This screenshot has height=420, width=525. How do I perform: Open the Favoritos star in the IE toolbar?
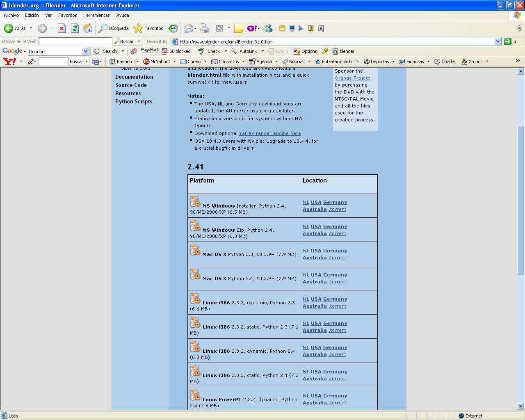click(x=148, y=28)
